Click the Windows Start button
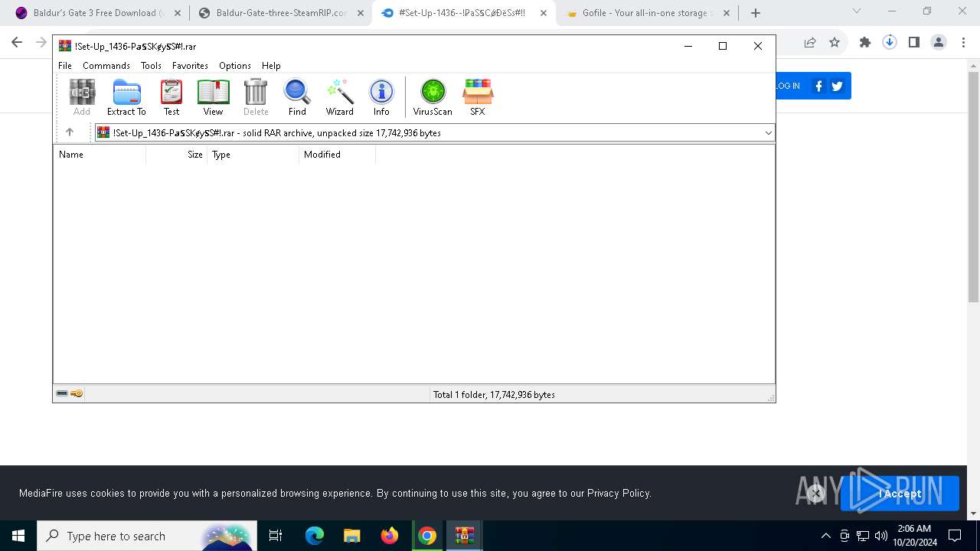This screenshot has width=980, height=551. (18, 536)
